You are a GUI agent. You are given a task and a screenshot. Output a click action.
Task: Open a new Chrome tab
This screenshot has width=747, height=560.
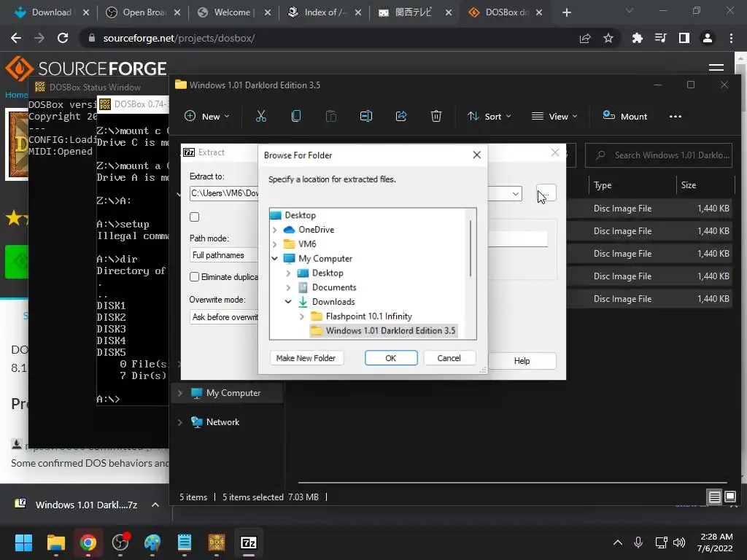[566, 12]
